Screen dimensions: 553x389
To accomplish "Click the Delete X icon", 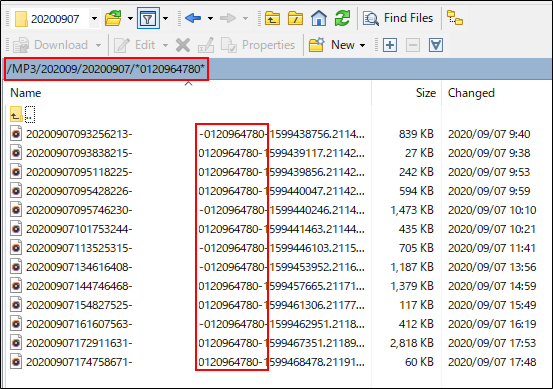I will (x=183, y=45).
